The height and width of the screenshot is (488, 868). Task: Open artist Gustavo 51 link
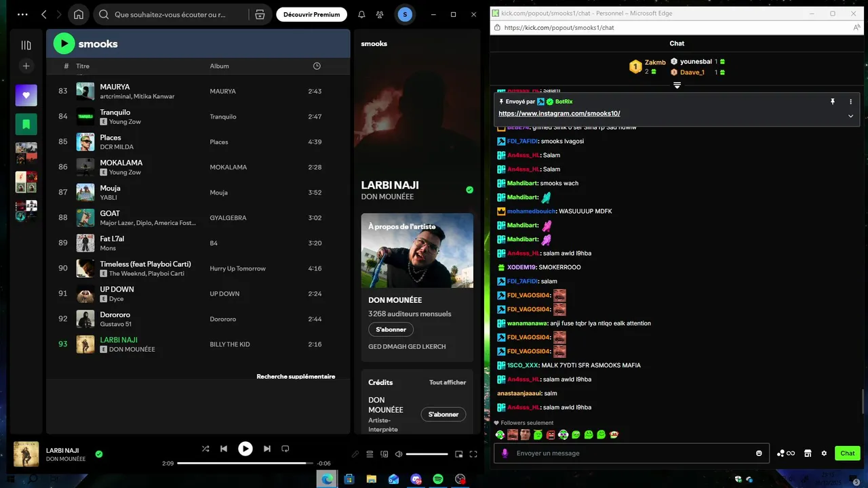(x=116, y=324)
